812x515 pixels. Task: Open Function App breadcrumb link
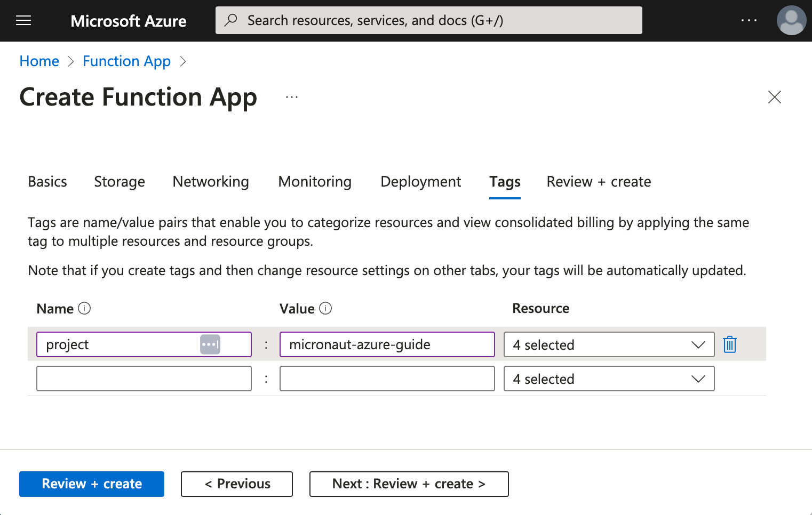click(126, 61)
